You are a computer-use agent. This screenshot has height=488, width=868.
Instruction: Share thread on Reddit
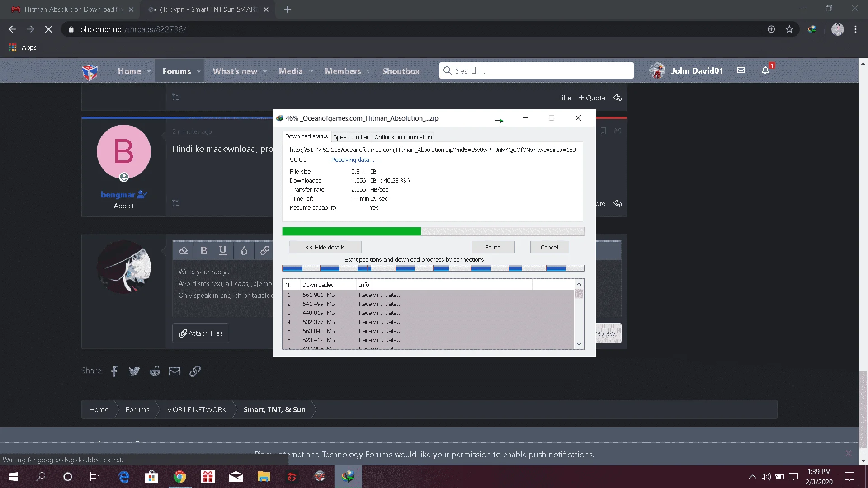coord(155,371)
